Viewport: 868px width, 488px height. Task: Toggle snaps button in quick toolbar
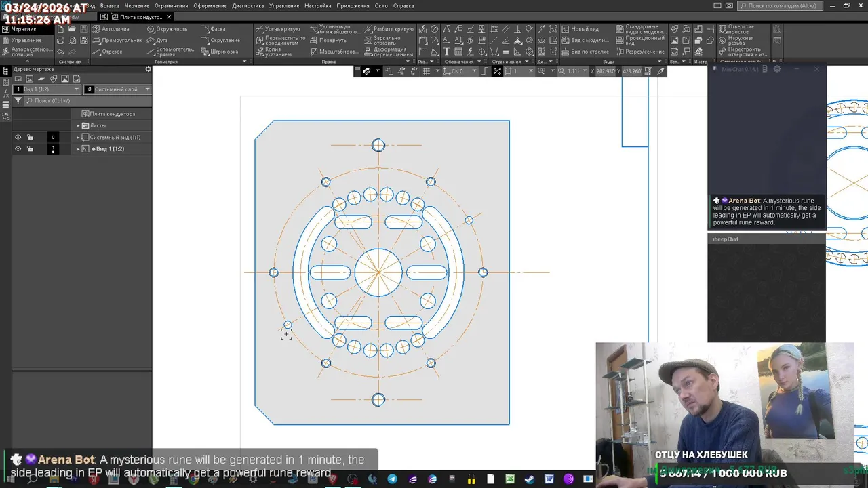coord(367,71)
